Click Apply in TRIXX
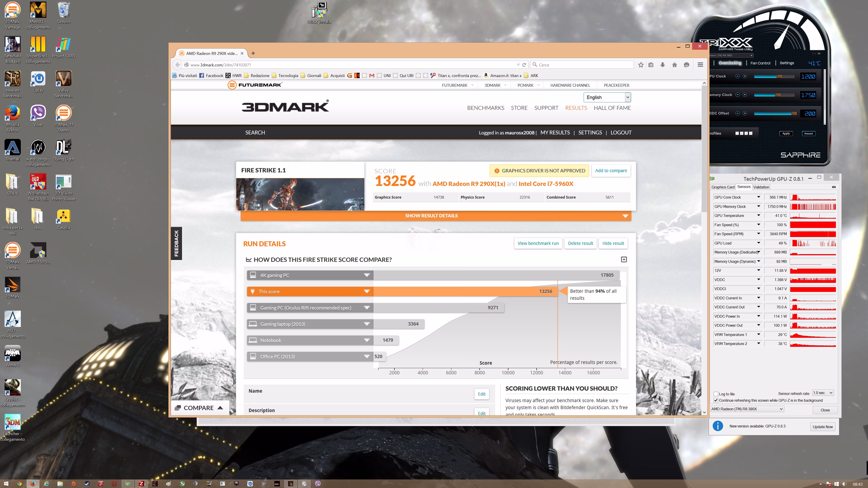 [x=786, y=133]
